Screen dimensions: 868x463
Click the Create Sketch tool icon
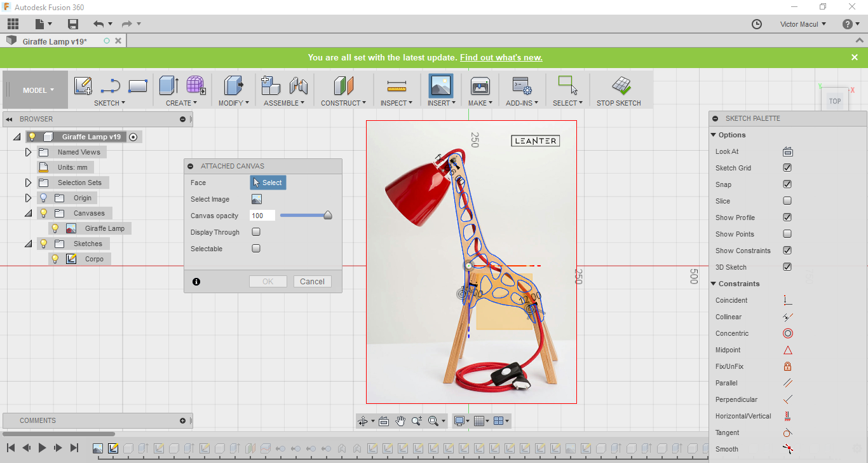(83, 85)
